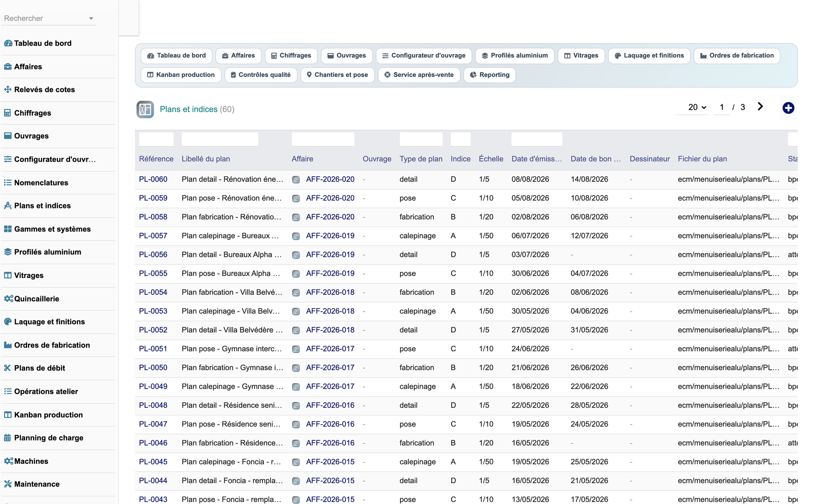Click the Indice filter field
This screenshot has height=504, width=815.
460,139
